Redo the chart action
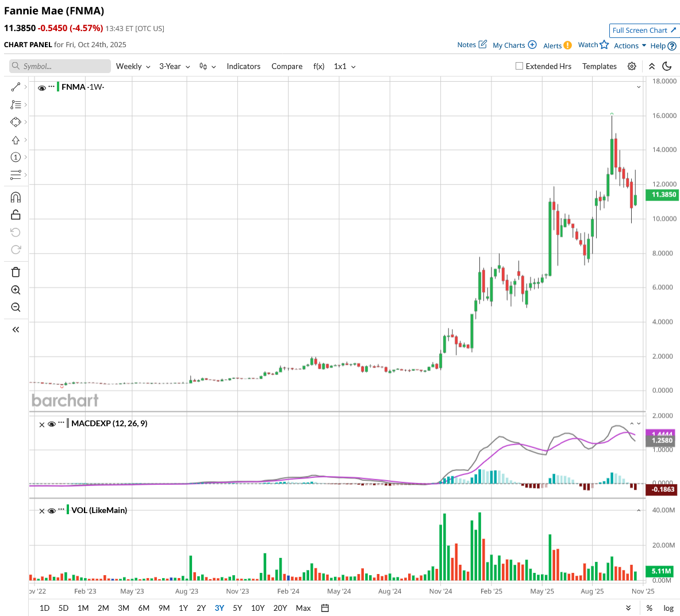The image size is (680, 616). tap(16, 250)
